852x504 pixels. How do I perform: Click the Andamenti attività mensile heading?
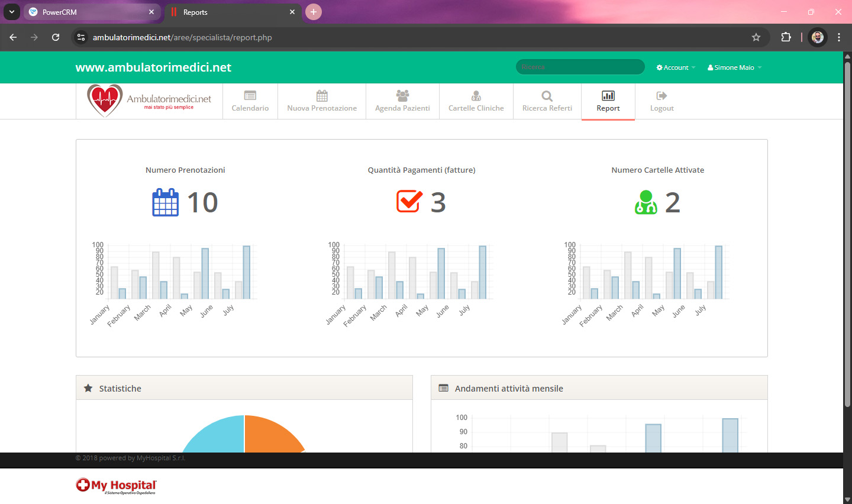click(509, 389)
